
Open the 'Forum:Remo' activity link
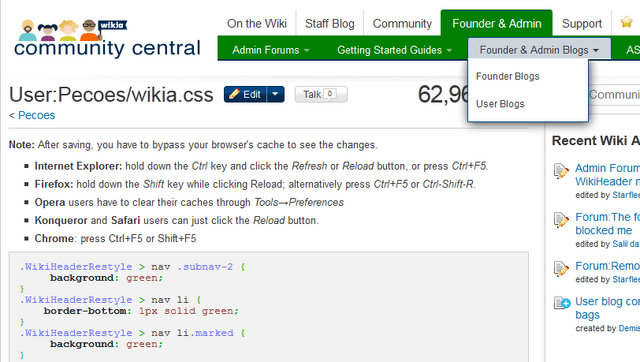coord(607,266)
